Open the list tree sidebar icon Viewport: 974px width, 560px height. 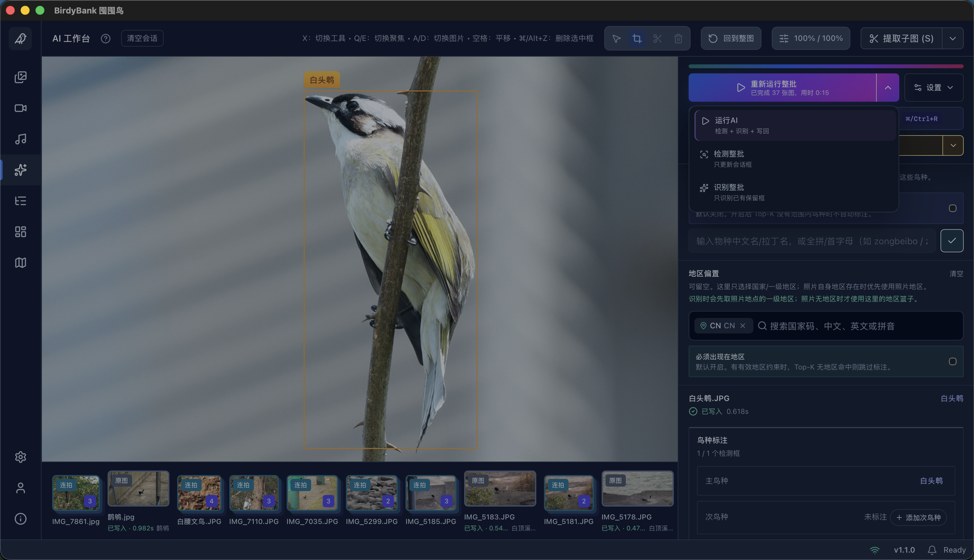(x=20, y=201)
